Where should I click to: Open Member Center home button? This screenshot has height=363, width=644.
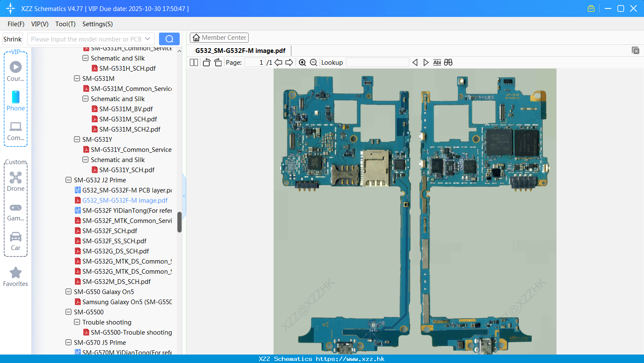[219, 38]
